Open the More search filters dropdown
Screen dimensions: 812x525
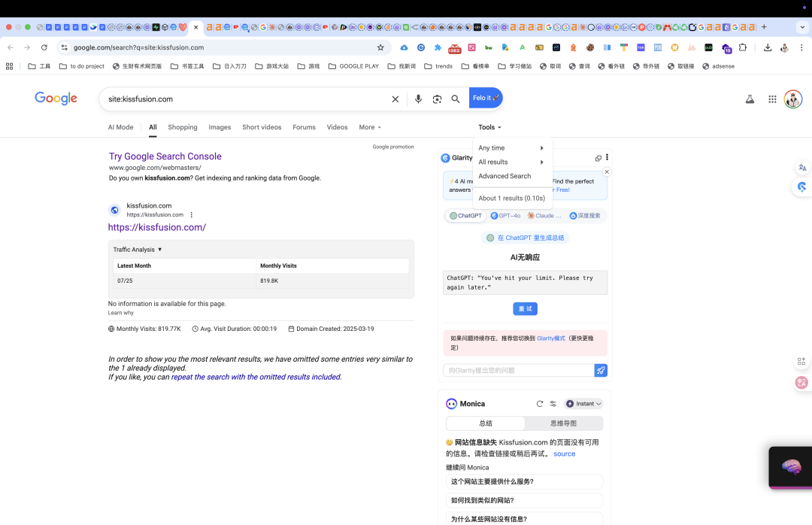tap(370, 127)
